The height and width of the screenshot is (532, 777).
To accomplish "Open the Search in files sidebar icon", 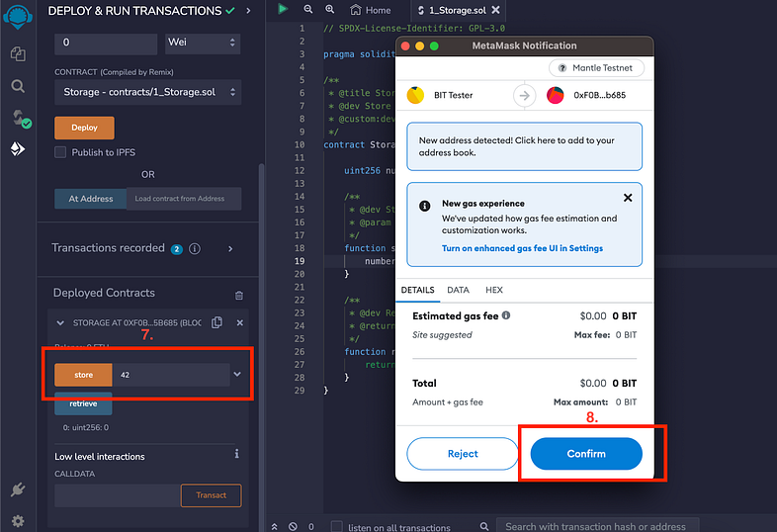I will click(x=18, y=86).
